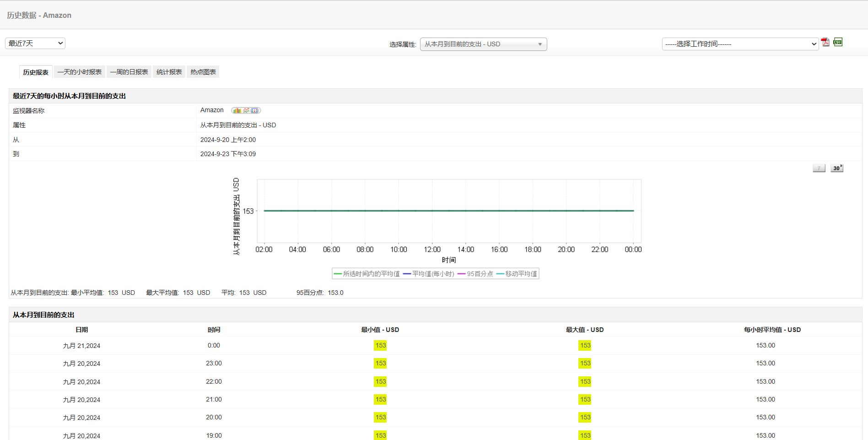
Task: Select the 统计报表 tab
Action: click(x=169, y=72)
